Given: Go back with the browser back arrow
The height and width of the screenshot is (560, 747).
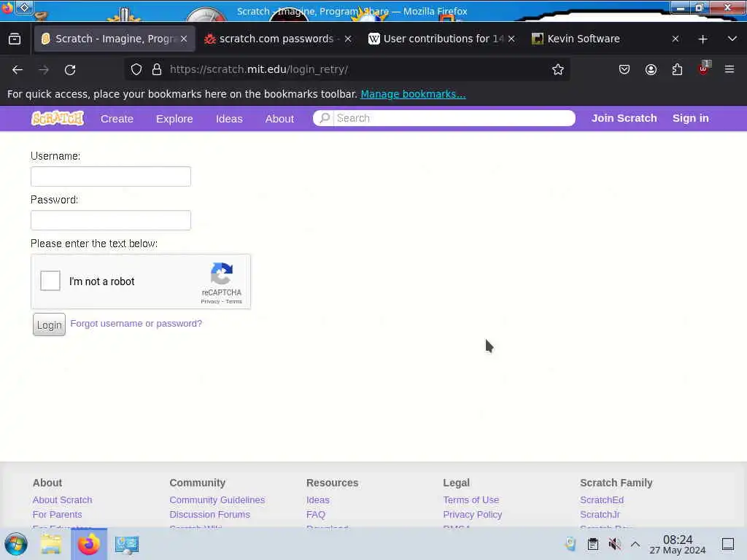Looking at the screenshot, I should click(18, 69).
